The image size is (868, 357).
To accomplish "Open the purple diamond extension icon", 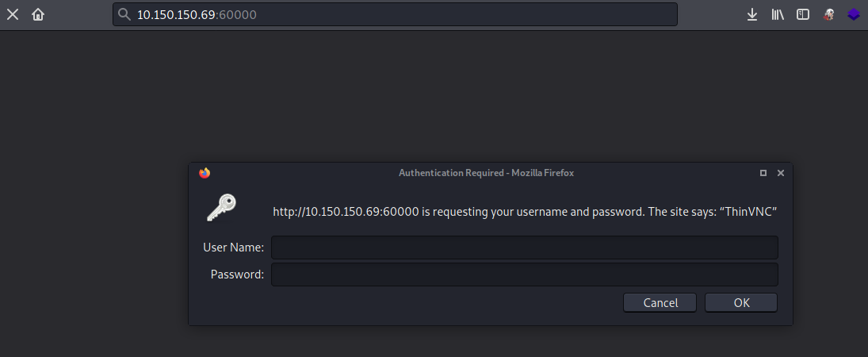I will coord(854,14).
